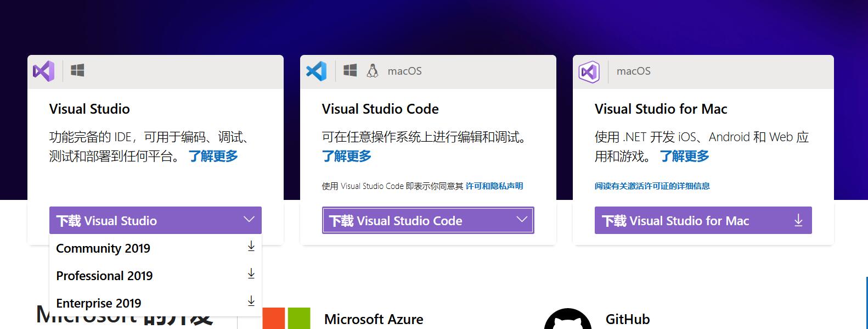Select Community 2019 from the download menu

(155, 248)
